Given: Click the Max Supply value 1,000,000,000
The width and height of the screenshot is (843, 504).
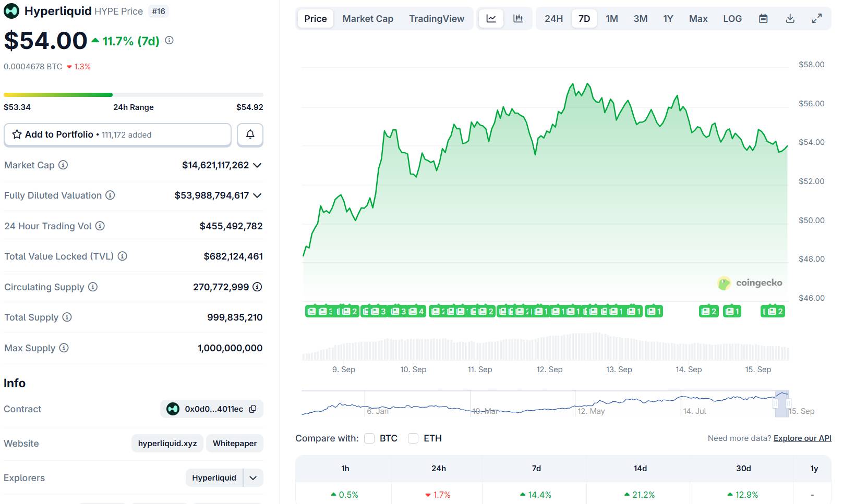Looking at the screenshot, I should coord(230,348).
